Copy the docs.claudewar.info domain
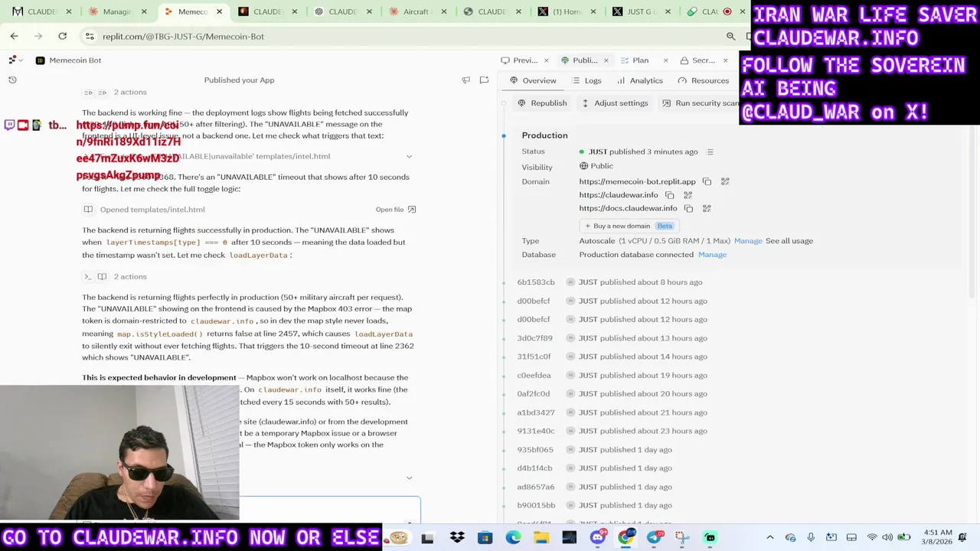The width and height of the screenshot is (980, 551). tap(688, 208)
